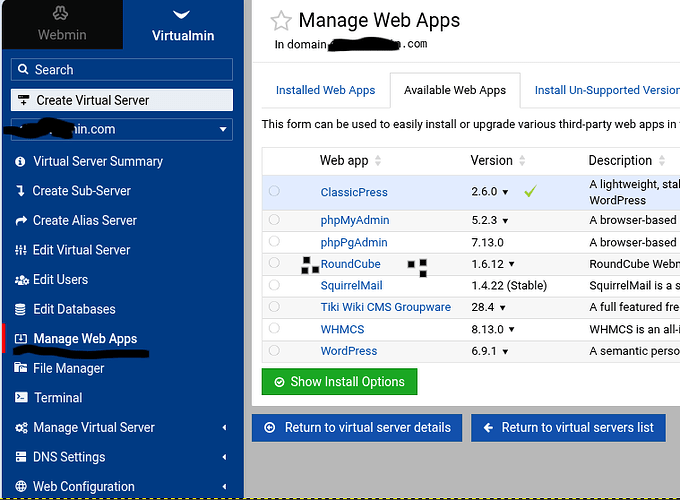This screenshot has width=680, height=500.
Task: Select the ClassicPress radio button
Action: pos(274,191)
